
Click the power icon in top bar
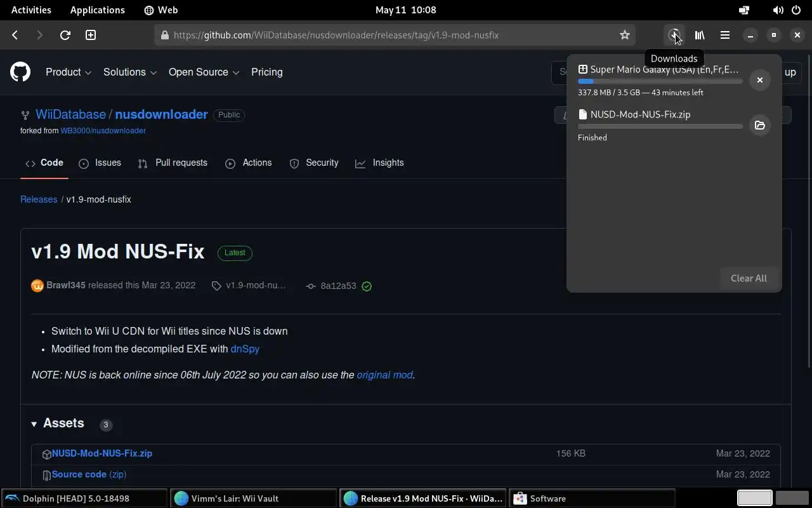coord(796,10)
